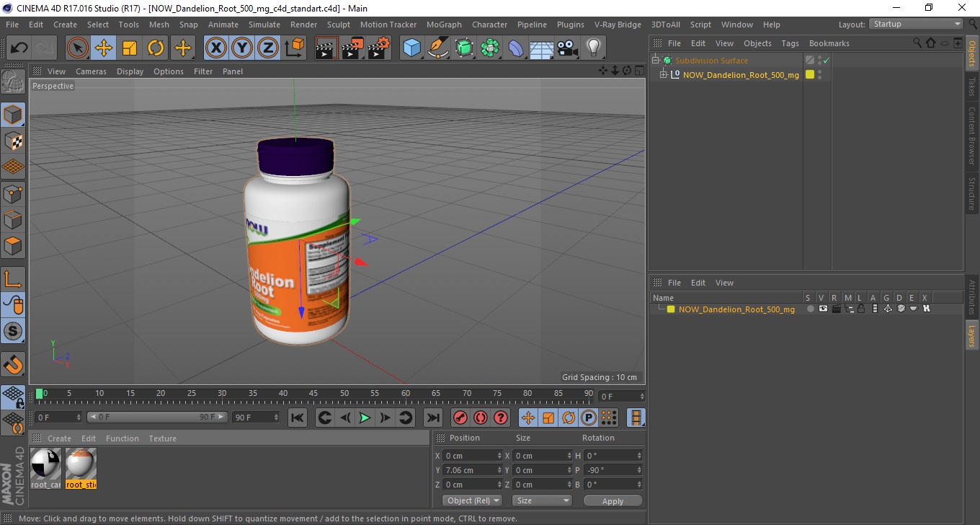The height and width of the screenshot is (525, 980).
Task: Click yellow color swatch in Layers list
Action: (x=671, y=309)
